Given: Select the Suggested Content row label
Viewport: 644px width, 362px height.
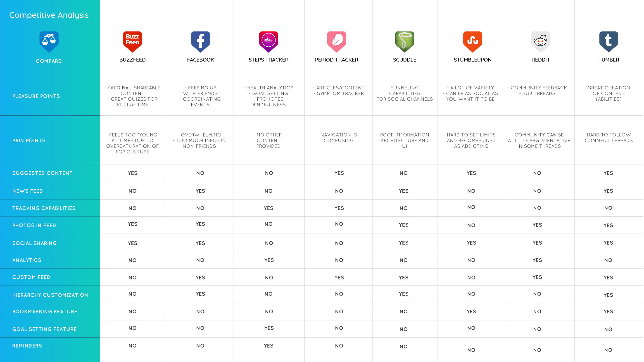Looking at the screenshot, I should tap(43, 173).
